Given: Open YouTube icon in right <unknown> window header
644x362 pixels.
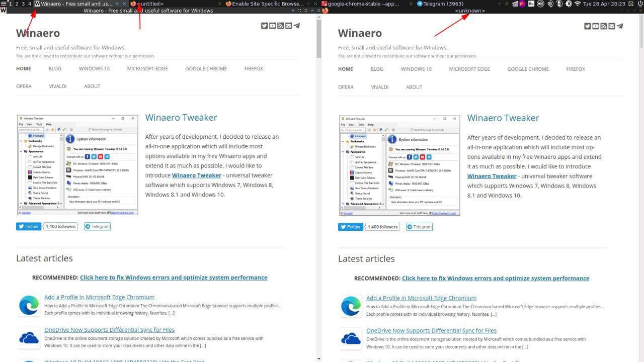Looking at the screenshot, I should click(595, 26).
